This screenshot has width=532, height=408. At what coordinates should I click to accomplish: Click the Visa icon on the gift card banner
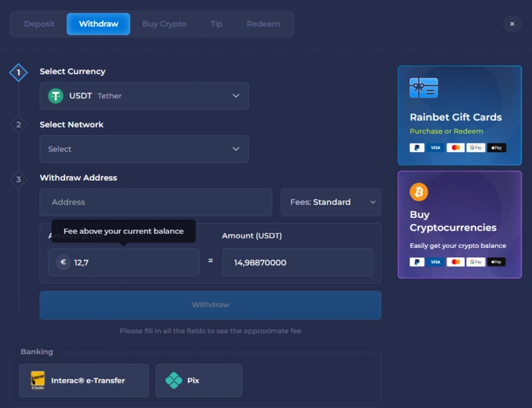click(x=436, y=148)
